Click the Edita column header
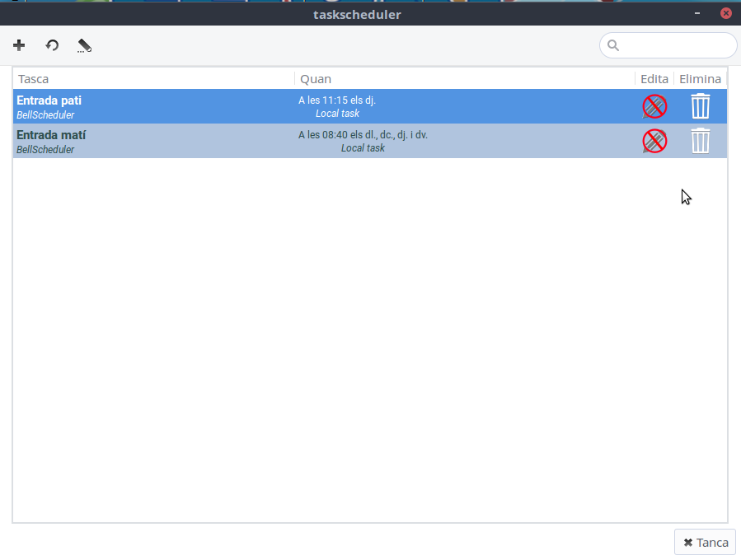This screenshot has height=560, width=741. (654, 79)
